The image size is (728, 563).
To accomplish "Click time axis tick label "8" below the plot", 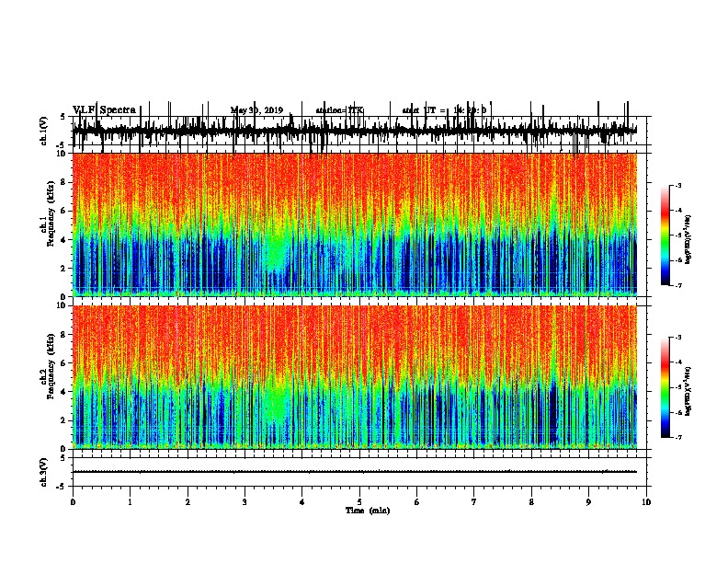I will tap(531, 502).
